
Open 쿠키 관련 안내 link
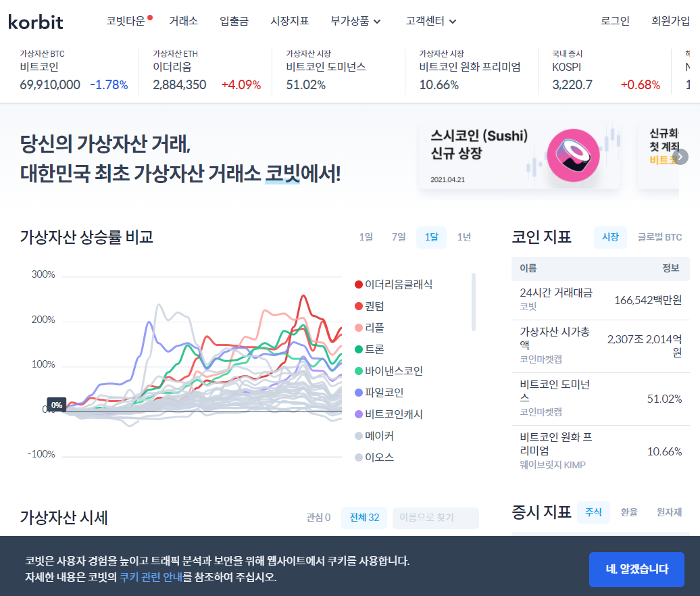pos(151,577)
